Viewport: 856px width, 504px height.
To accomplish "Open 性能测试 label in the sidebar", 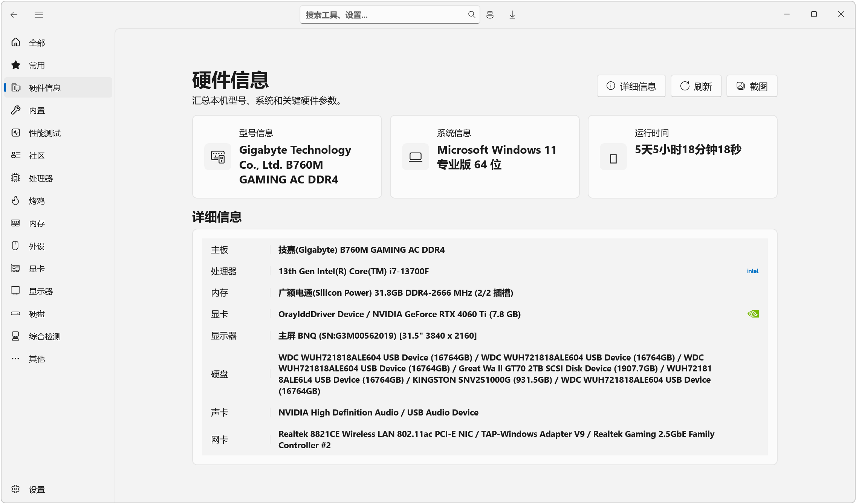I will [45, 133].
